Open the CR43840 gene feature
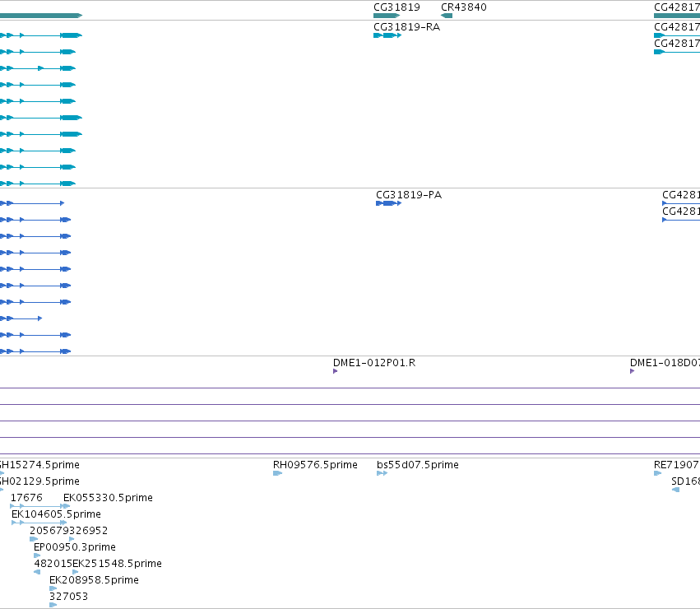The image size is (700, 609). click(447, 16)
